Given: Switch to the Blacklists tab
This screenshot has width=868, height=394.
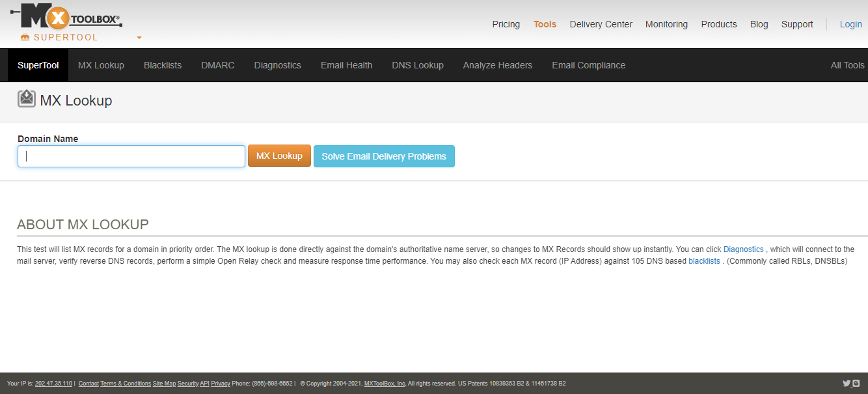Looking at the screenshot, I should [163, 65].
